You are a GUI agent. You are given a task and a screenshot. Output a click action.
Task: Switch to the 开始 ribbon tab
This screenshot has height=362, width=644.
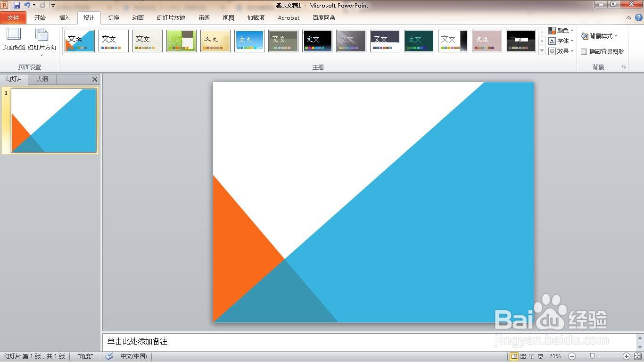pos(40,18)
